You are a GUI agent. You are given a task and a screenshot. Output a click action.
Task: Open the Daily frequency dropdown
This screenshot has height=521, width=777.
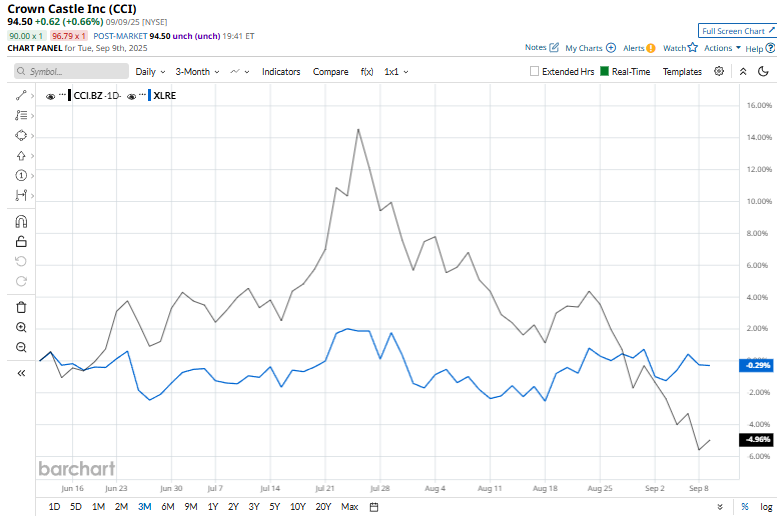point(150,71)
